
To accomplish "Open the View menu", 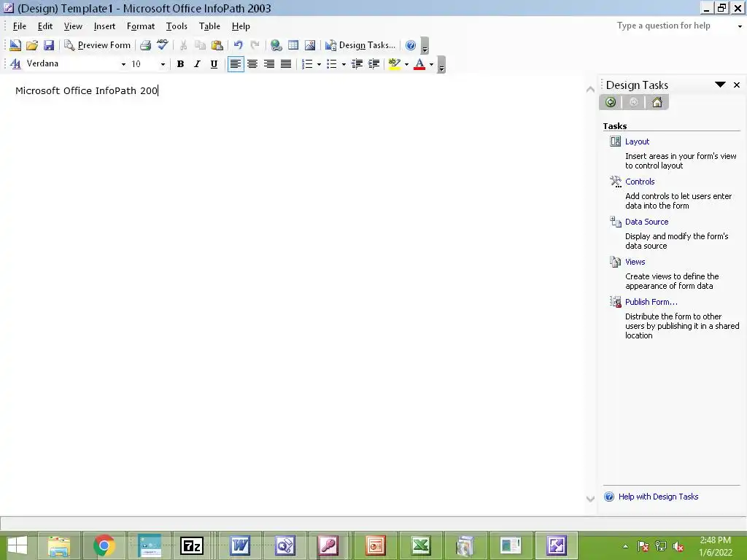I will click(x=73, y=26).
